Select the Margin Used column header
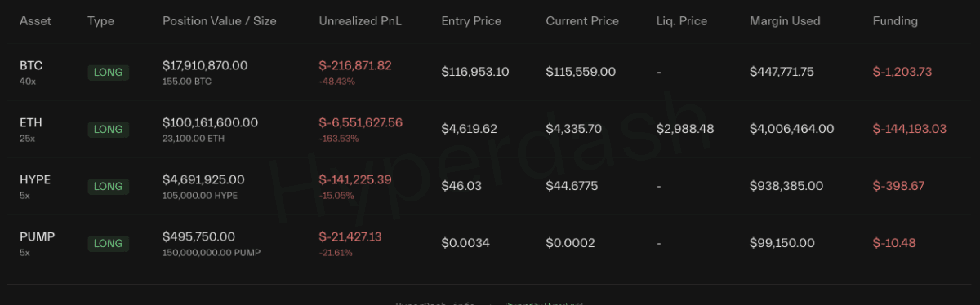Screen dimensions: 980x305 click(x=785, y=21)
